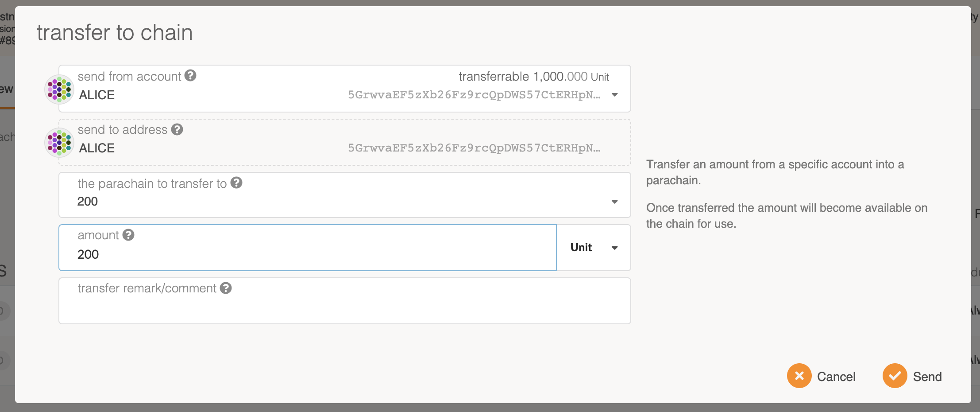Screen dimensions: 980x412
Task: Click the parachain value 200
Action: click(x=88, y=202)
